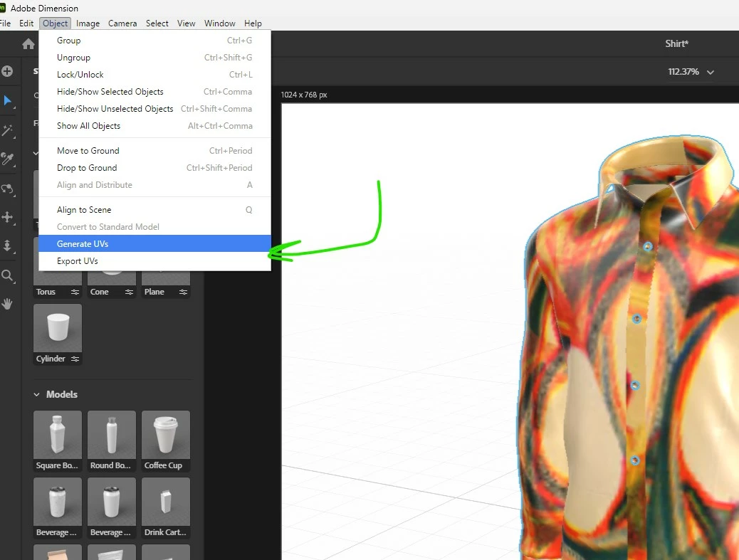Screen dimensions: 739x560
Task: Choose Hide/Show Unselected Objects
Action: [x=154, y=109]
